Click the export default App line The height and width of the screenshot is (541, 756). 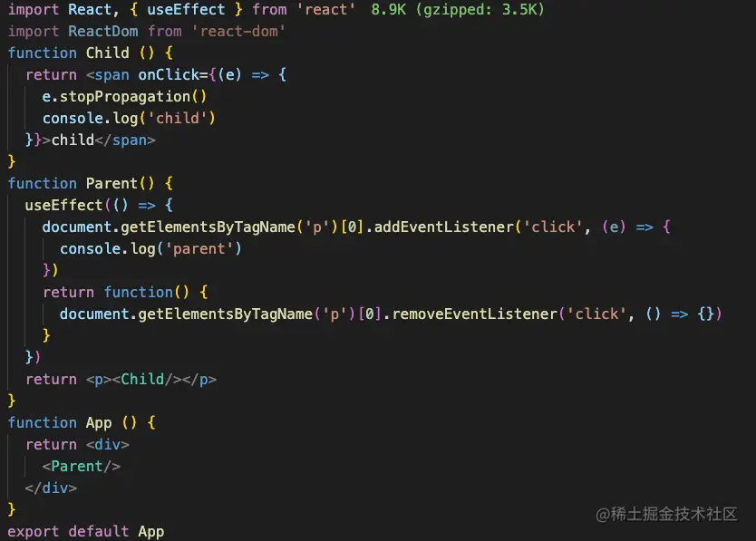tap(86, 531)
